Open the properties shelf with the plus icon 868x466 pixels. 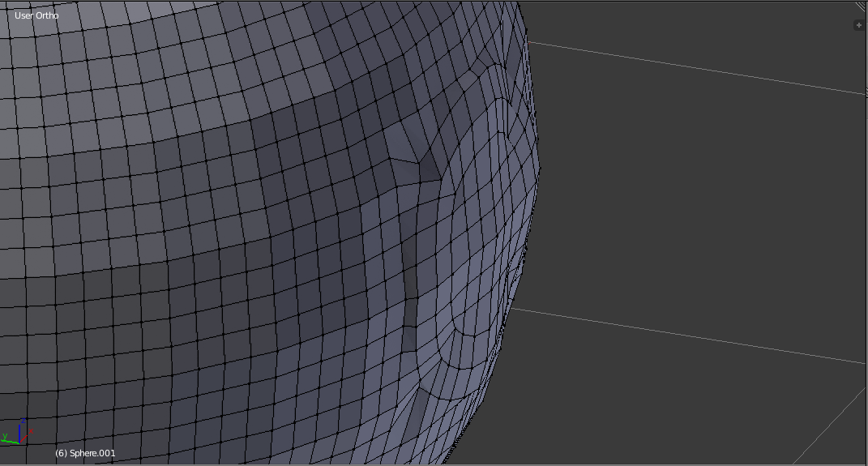(x=859, y=25)
